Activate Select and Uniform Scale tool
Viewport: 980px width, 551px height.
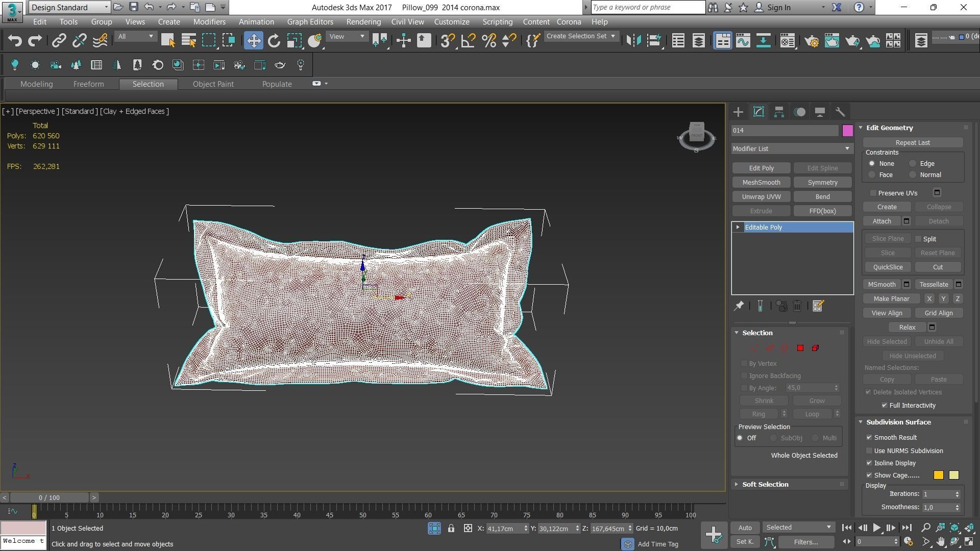click(x=295, y=40)
